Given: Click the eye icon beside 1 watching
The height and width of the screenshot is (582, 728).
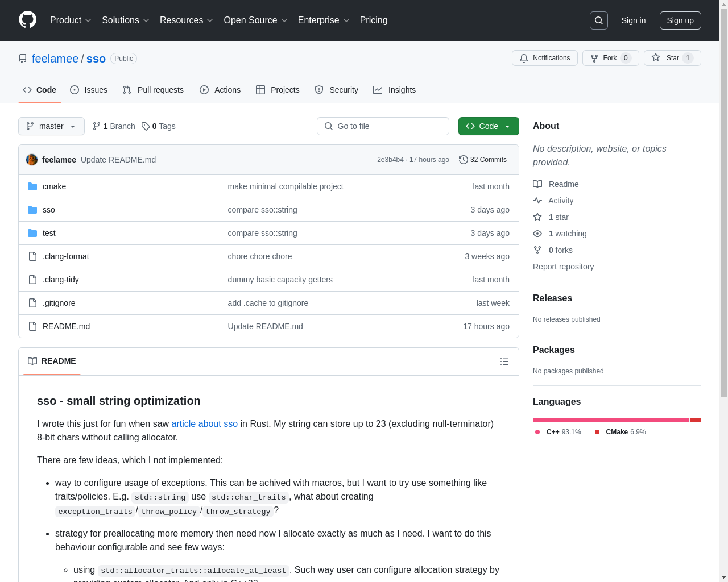Looking at the screenshot, I should point(537,234).
